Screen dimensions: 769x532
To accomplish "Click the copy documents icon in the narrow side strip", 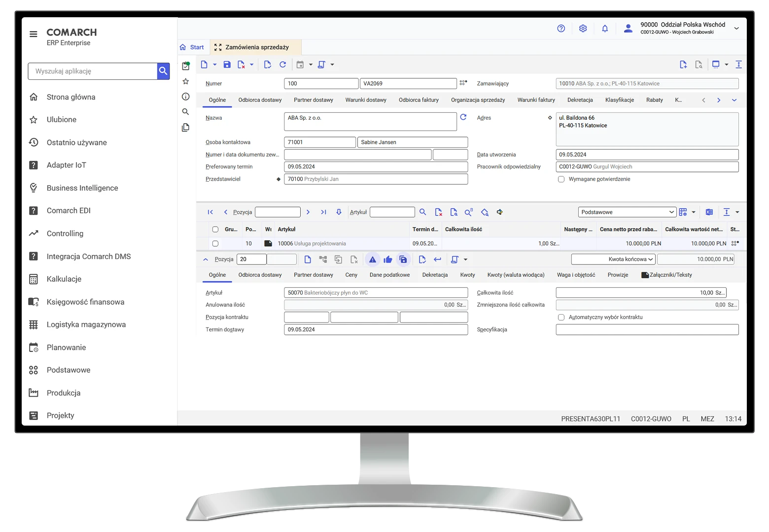I will pos(186,128).
